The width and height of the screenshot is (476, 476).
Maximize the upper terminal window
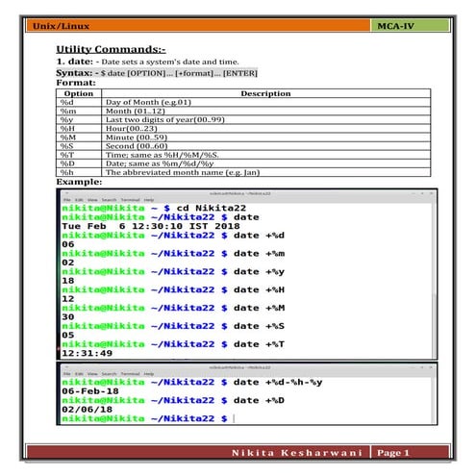pyautogui.click(x=422, y=193)
